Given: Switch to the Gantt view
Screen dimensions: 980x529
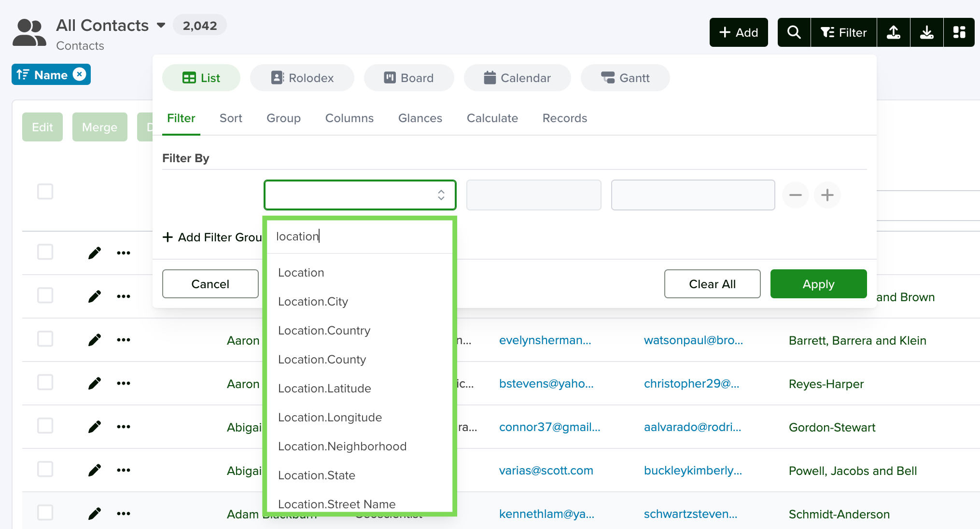Looking at the screenshot, I should 625,78.
